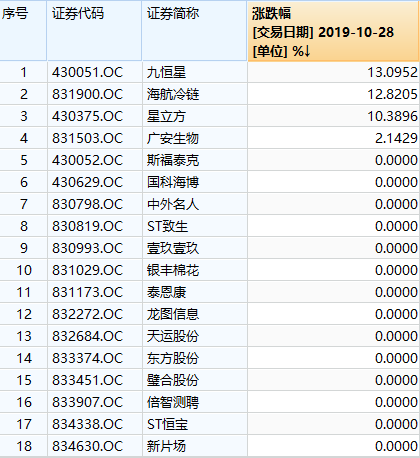The width and height of the screenshot is (420, 458).
Task: Select the 泰恩康 name cell
Action: click(195, 292)
